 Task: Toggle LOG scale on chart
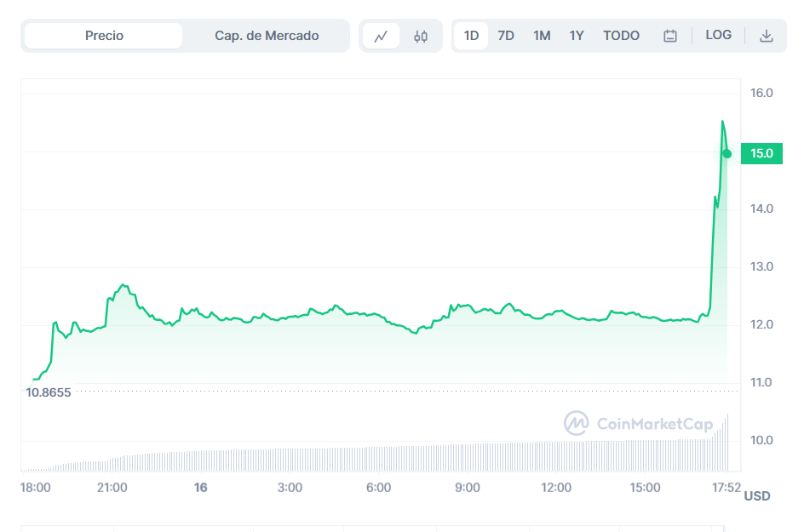718,35
